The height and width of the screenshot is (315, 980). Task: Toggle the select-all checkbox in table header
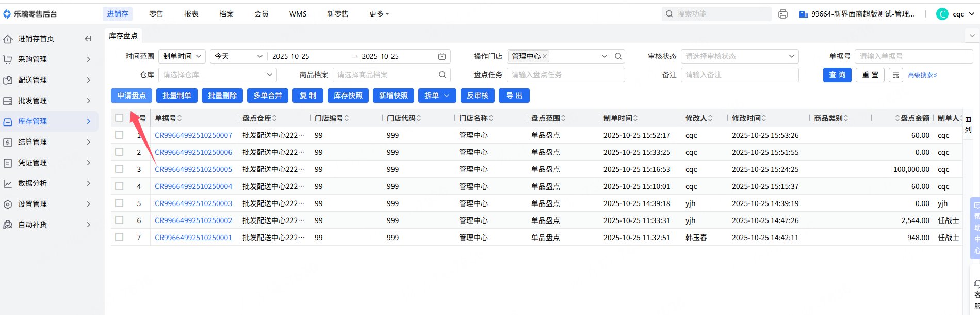click(119, 118)
